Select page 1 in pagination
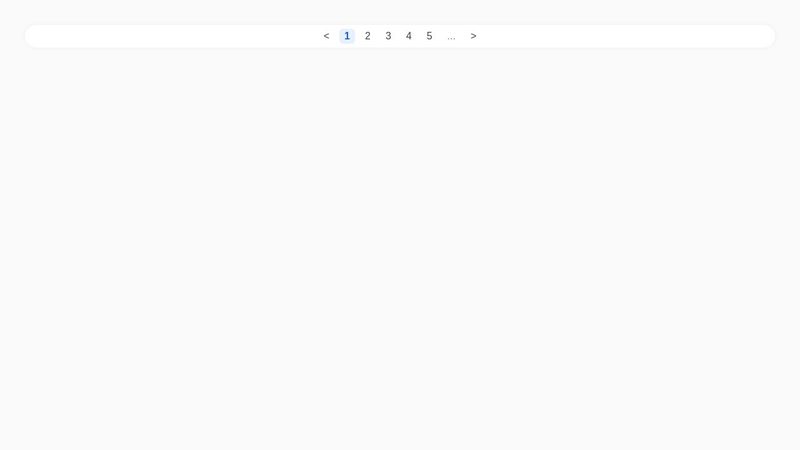This screenshot has width=800, height=450. tap(347, 36)
